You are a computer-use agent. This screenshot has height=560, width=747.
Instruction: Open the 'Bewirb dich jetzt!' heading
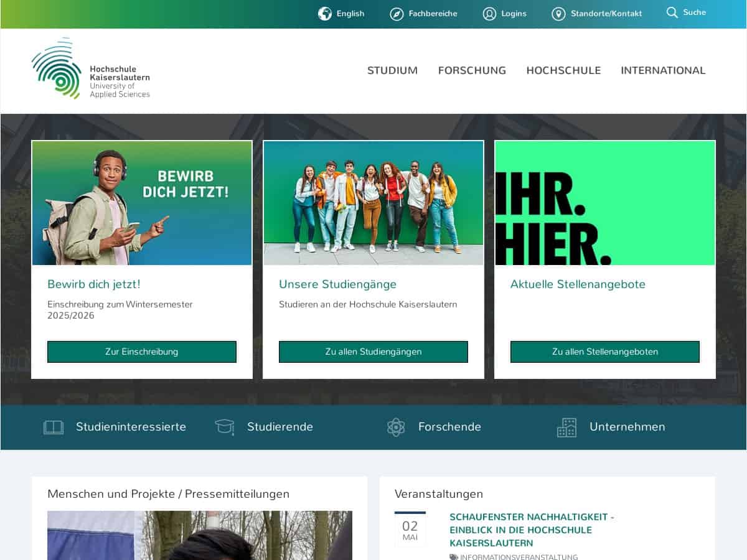pos(94,284)
